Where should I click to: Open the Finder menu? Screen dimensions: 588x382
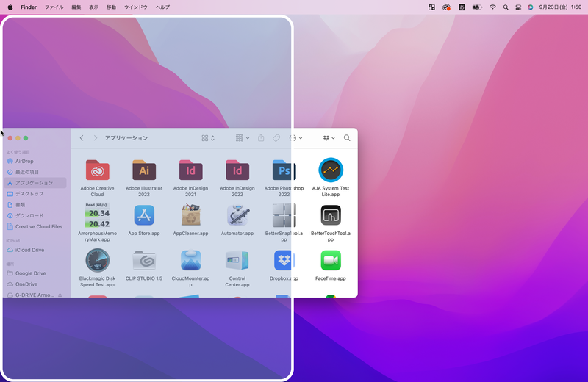coord(29,7)
